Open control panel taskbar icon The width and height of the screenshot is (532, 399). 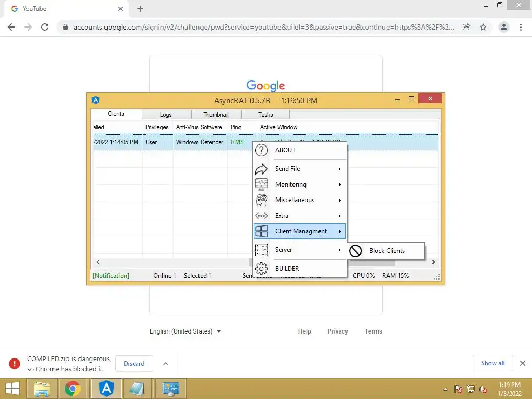coord(170,389)
